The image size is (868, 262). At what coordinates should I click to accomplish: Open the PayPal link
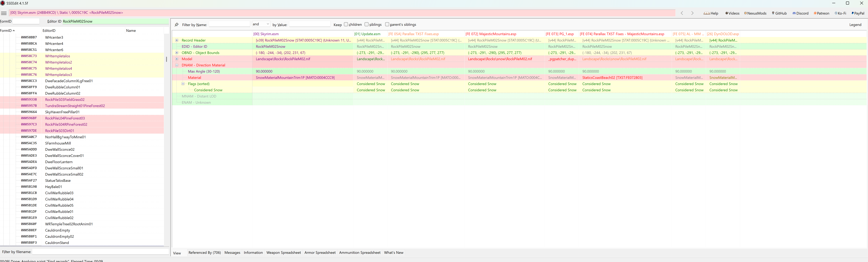pos(858,13)
